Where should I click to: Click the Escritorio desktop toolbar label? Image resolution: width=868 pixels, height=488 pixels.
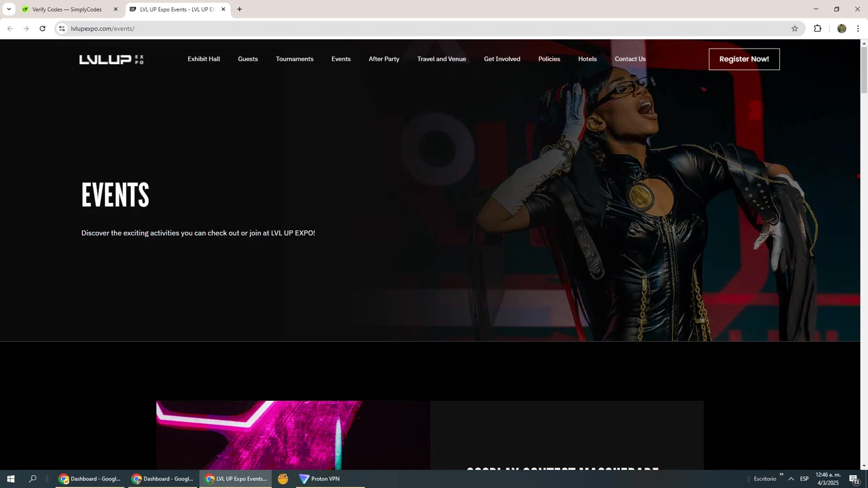[765, 479]
